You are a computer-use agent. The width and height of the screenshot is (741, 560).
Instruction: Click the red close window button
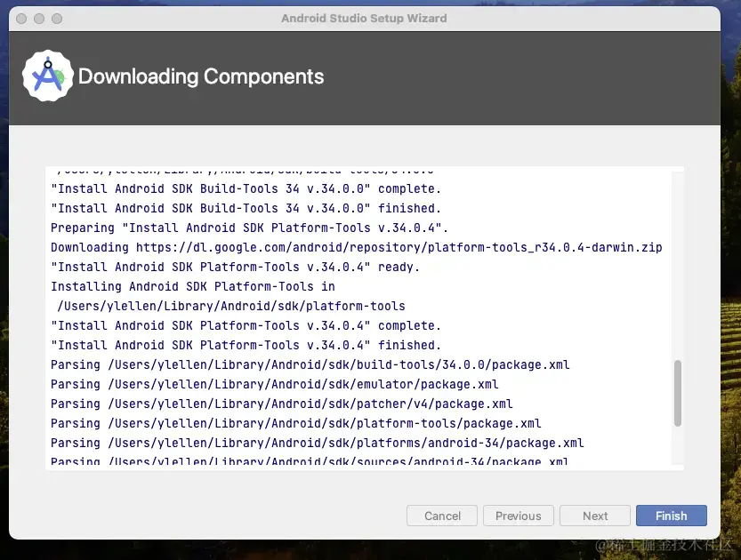[x=21, y=19]
